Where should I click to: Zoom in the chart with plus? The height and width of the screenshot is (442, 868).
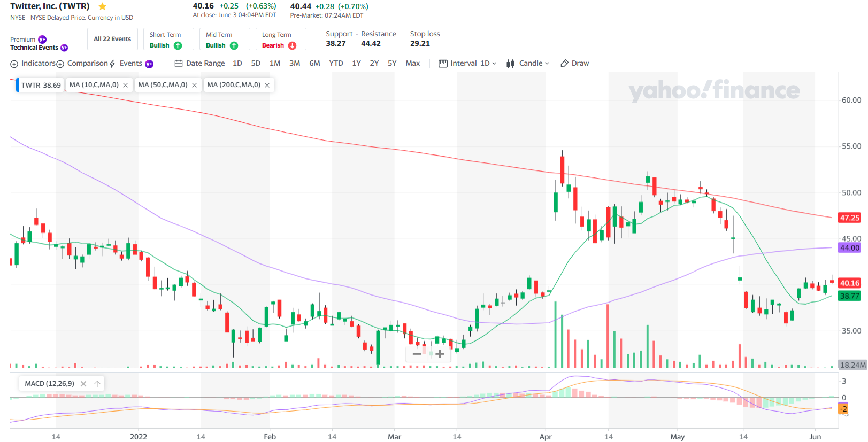click(440, 354)
